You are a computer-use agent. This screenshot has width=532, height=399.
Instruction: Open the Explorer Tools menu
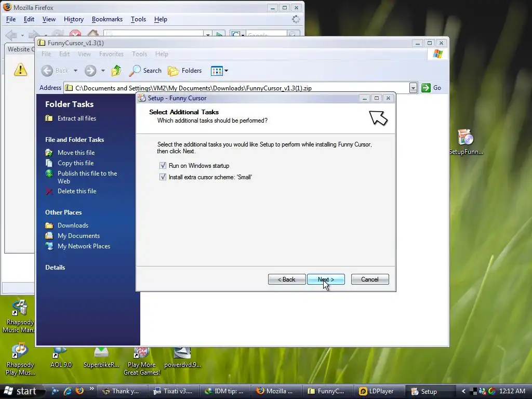139,54
